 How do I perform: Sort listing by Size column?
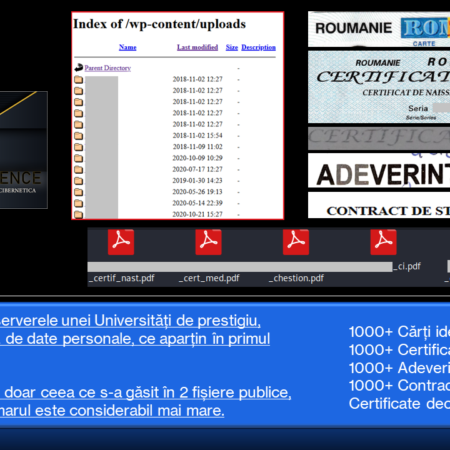pyautogui.click(x=232, y=47)
